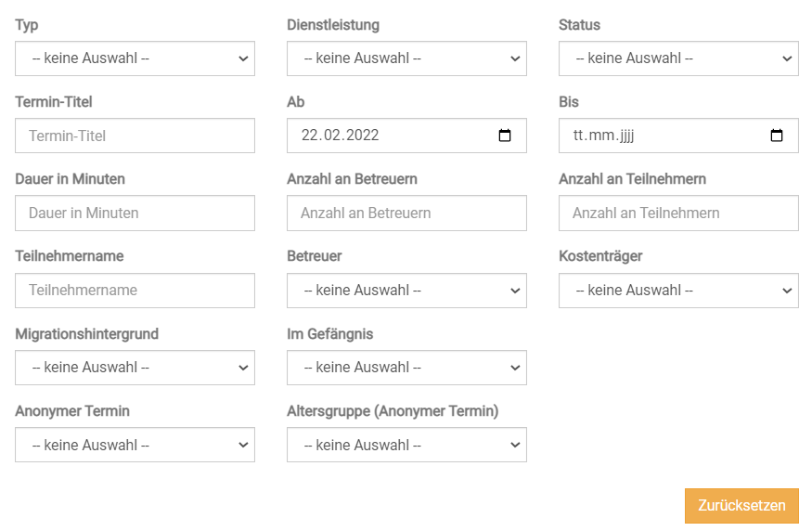Focus the Termin-Titel input field

[x=135, y=136]
